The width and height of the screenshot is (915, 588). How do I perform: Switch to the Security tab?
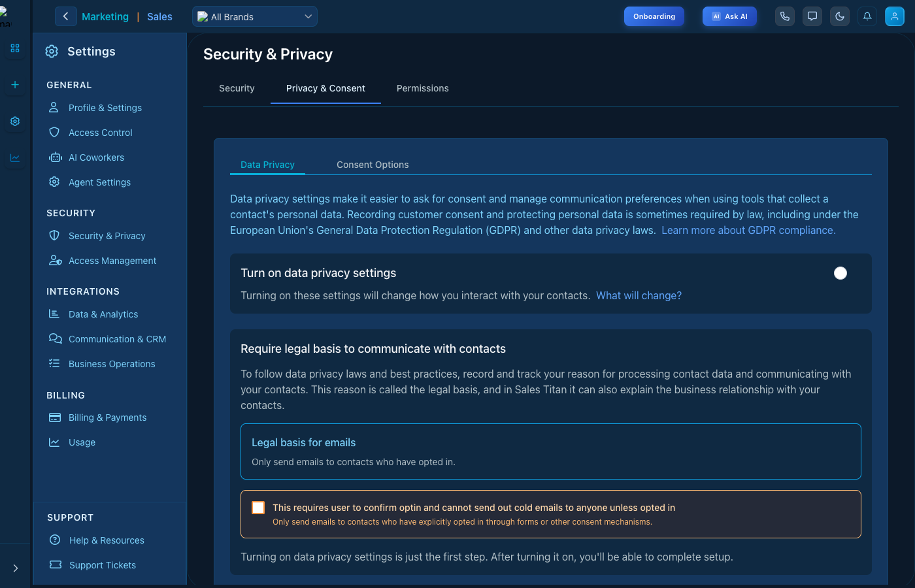(237, 88)
